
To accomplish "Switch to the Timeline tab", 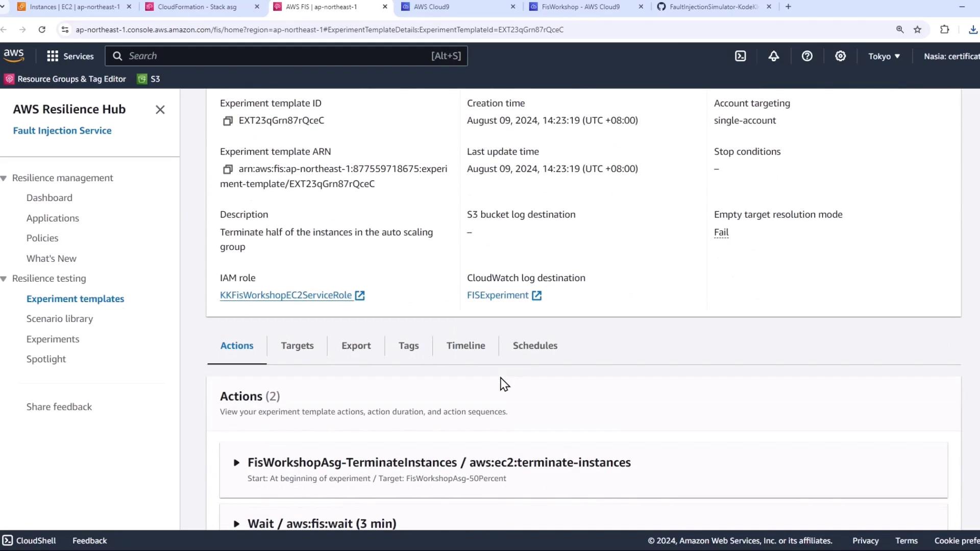I will click(x=465, y=345).
